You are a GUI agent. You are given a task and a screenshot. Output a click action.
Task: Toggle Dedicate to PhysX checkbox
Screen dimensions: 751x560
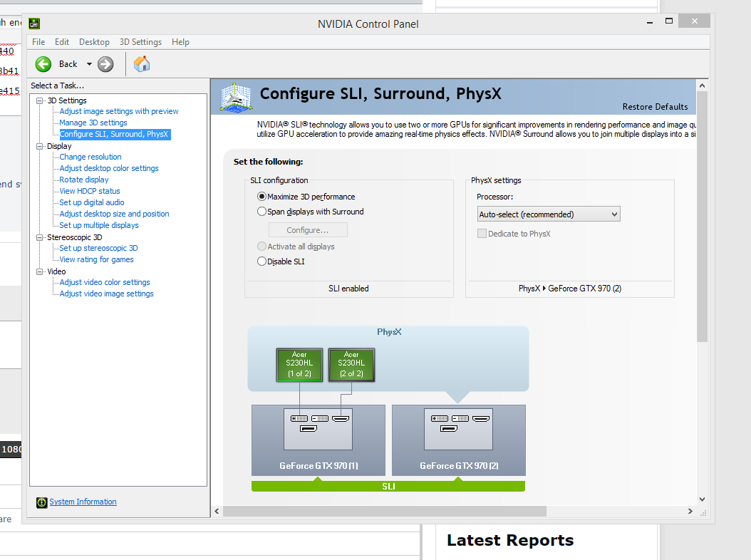click(482, 234)
